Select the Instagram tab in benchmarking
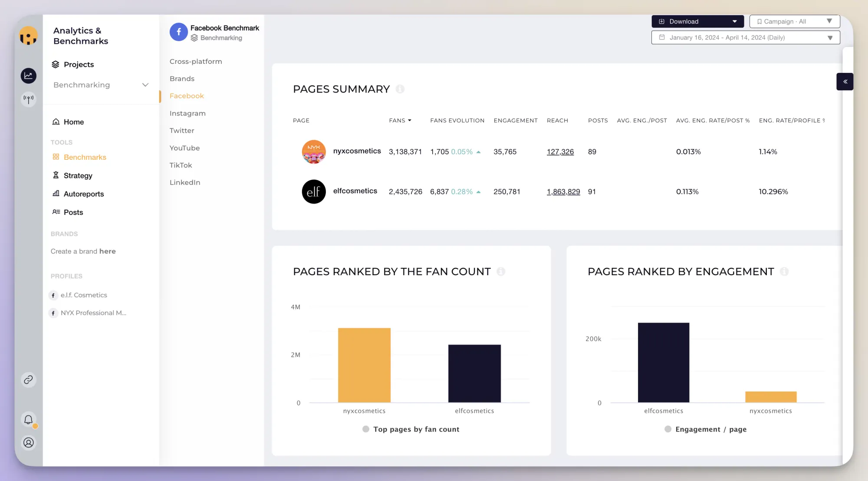The width and height of the screenshot is (868, 481). click(x=187, y=112)
